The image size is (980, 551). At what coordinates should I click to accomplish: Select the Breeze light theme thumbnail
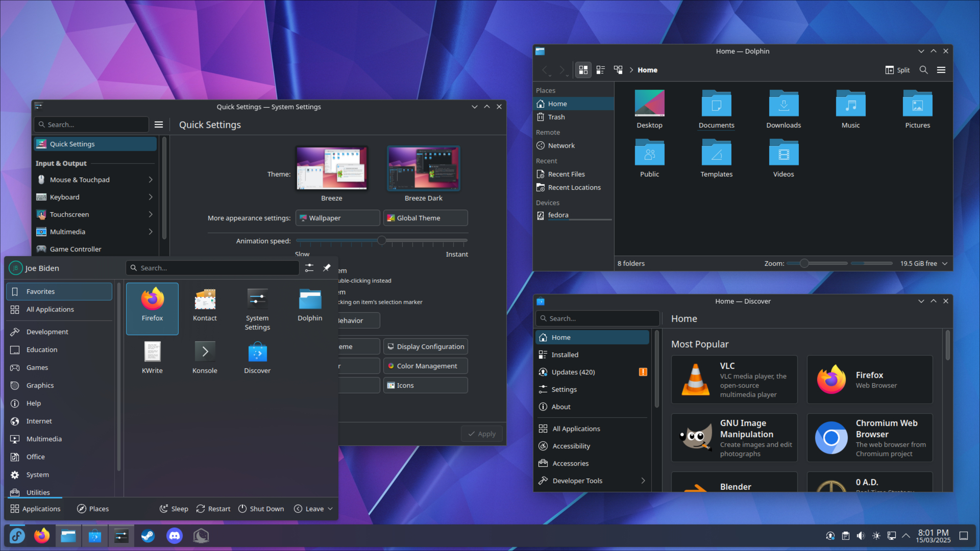pos(332,168)
